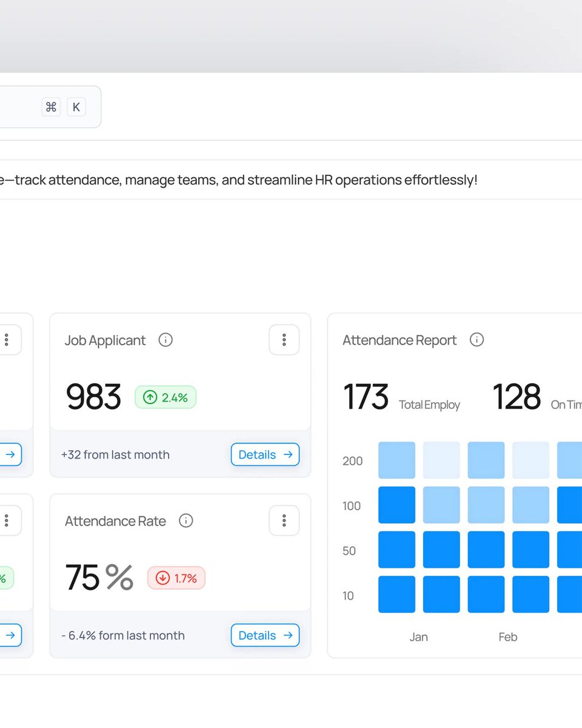The height and width of the screenshot is (728, 582).
Task: Select the Feb label under the chart
Action: coord(507,637)
